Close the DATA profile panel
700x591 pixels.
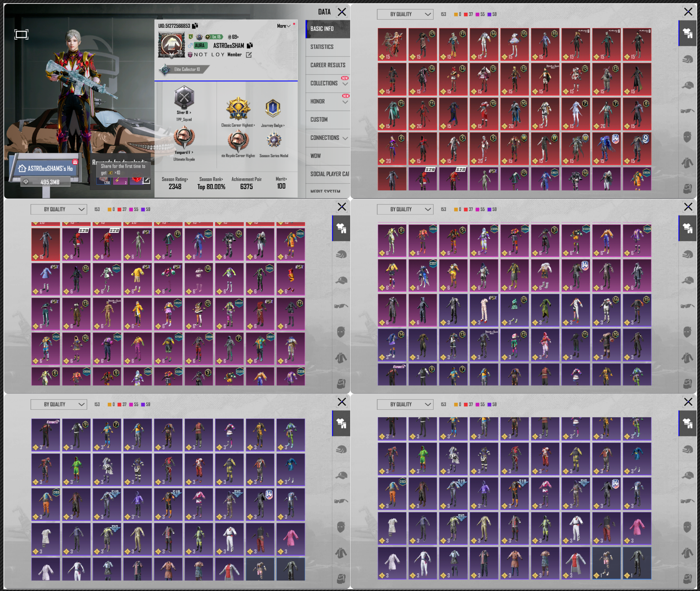click(341, 12)
